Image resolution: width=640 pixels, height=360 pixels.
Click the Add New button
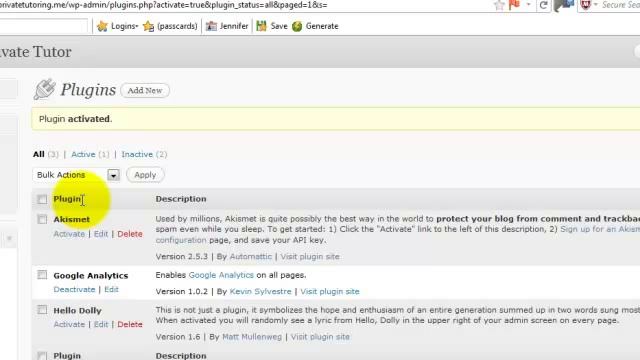145,90
